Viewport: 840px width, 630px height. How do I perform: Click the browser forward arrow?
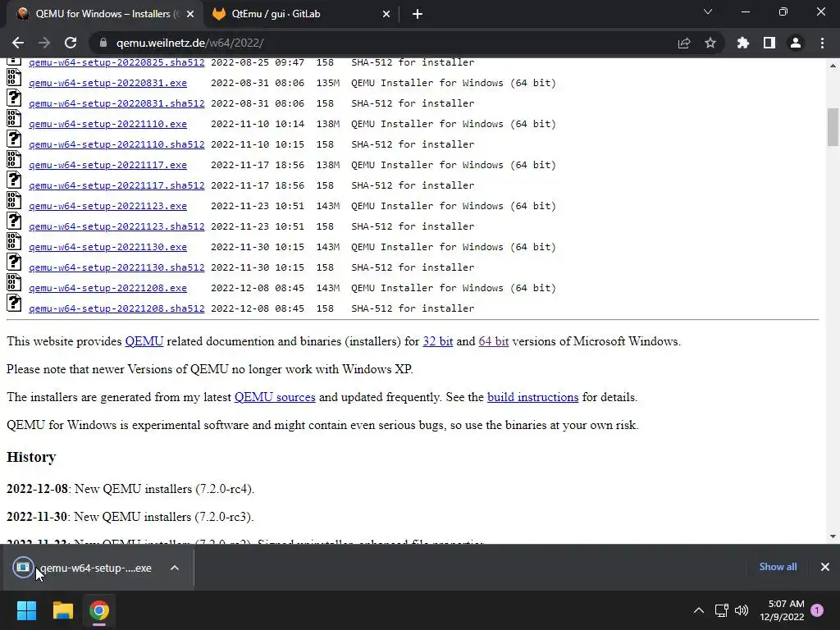pyautogui.click(x=44, y=43)
